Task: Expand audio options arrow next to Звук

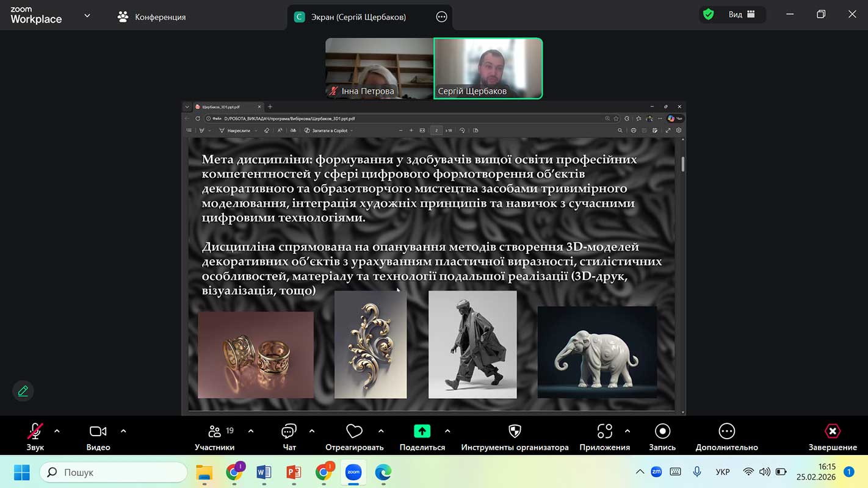Action: (57, 431)
